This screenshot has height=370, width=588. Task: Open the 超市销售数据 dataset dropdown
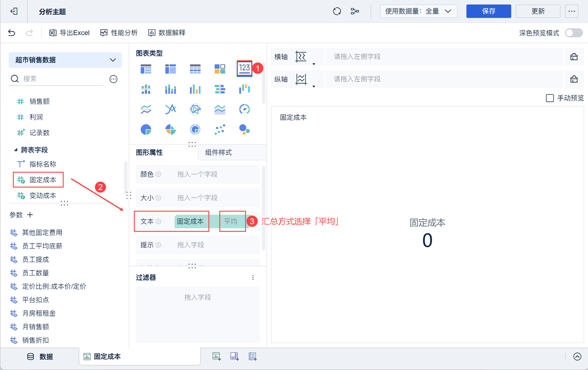[65, 60]
